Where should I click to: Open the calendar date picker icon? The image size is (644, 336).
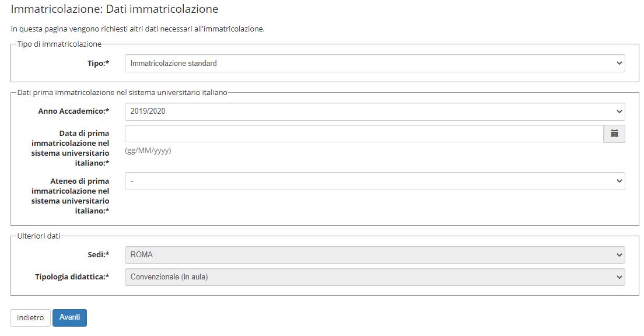coord(614,134)
